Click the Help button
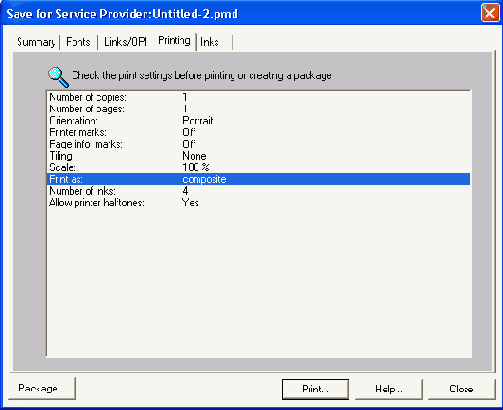Viewport: 503px width, 410px height. click(389, 389)
